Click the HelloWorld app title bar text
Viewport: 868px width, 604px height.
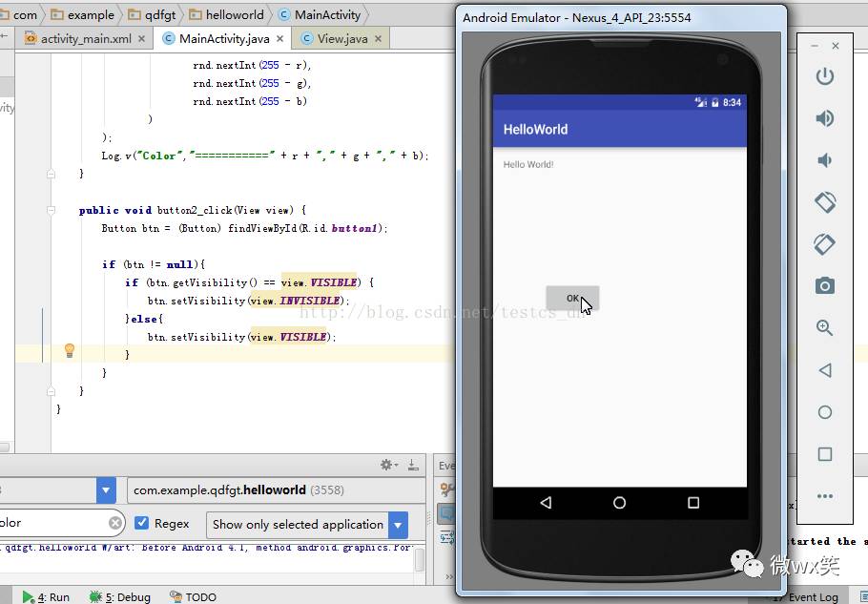[x=535, y=130]
